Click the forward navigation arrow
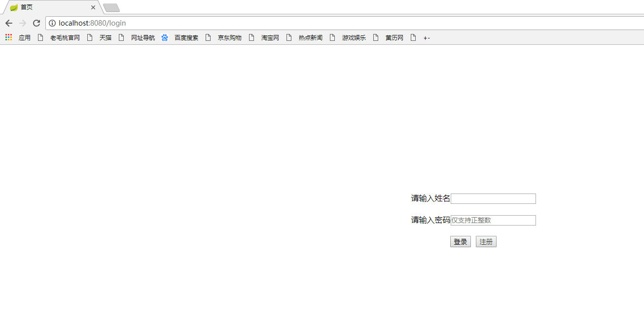The width and height of the screenshot is (644, 324). click(22, 23)
